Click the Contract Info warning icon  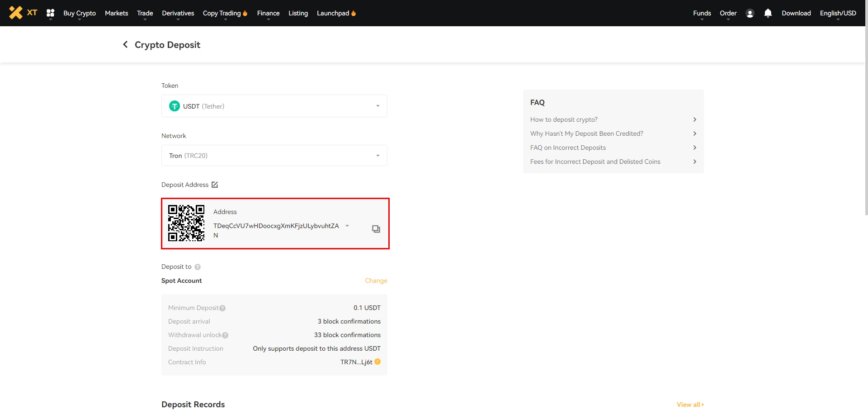[377, 362]
